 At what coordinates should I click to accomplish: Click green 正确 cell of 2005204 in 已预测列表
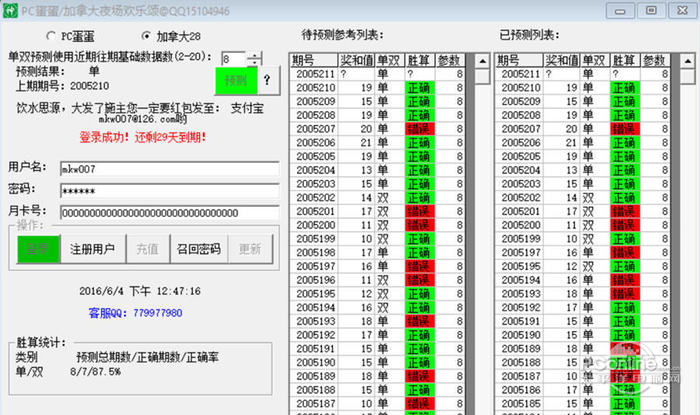coord(625,170)
